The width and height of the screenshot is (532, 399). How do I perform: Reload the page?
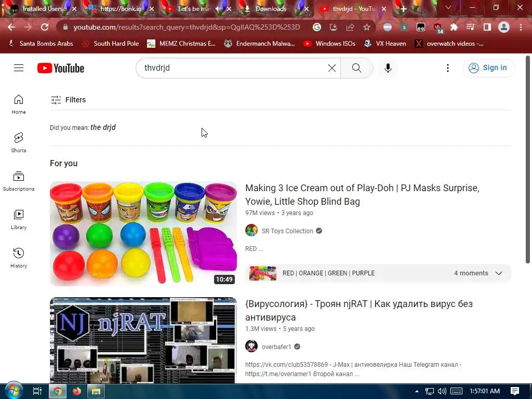point(45,27)
